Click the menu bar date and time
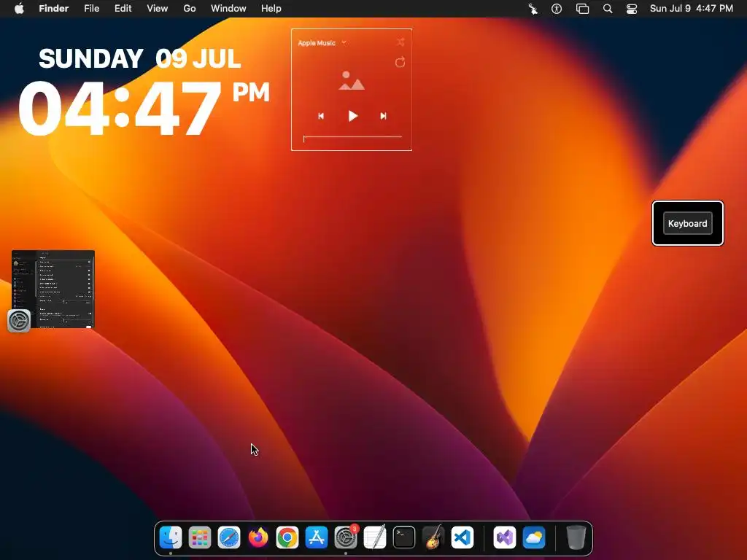 [692, 9]
